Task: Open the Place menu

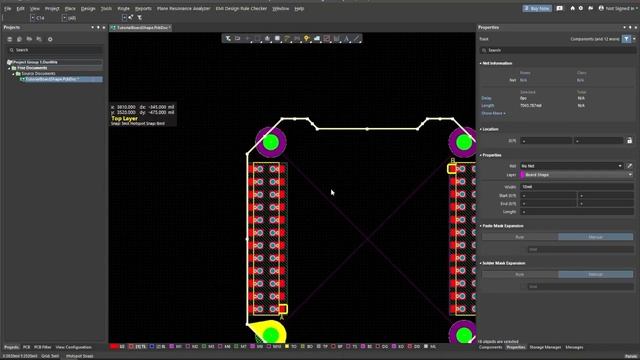Action: click(70, 8)
